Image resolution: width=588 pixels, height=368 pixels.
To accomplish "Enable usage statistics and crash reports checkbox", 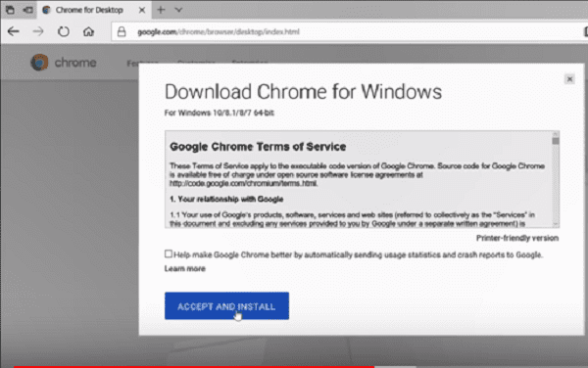I will [169, 253].
